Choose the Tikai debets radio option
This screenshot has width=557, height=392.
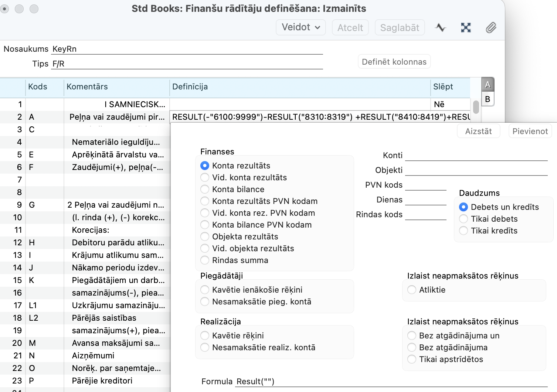pyautogui.click(x=463, y=219)
